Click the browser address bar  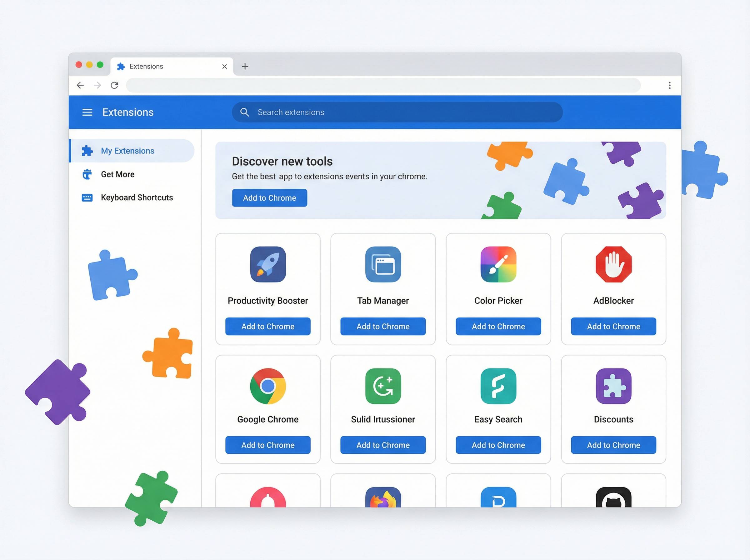383,85
